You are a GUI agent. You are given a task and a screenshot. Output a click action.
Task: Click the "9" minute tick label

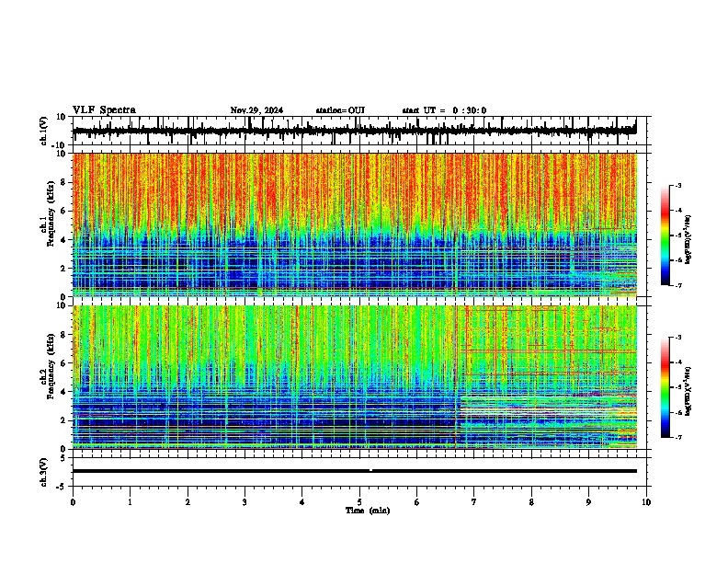click(x=588, y=502)
